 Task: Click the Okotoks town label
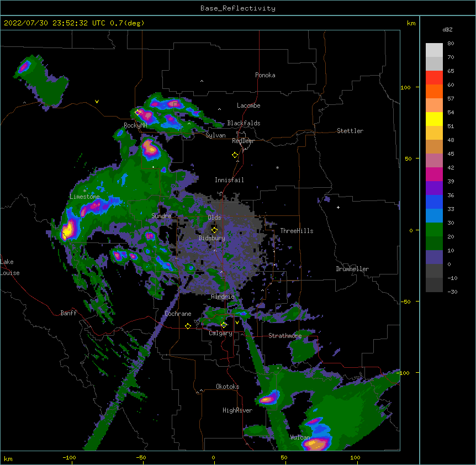(x=228, y=387)
